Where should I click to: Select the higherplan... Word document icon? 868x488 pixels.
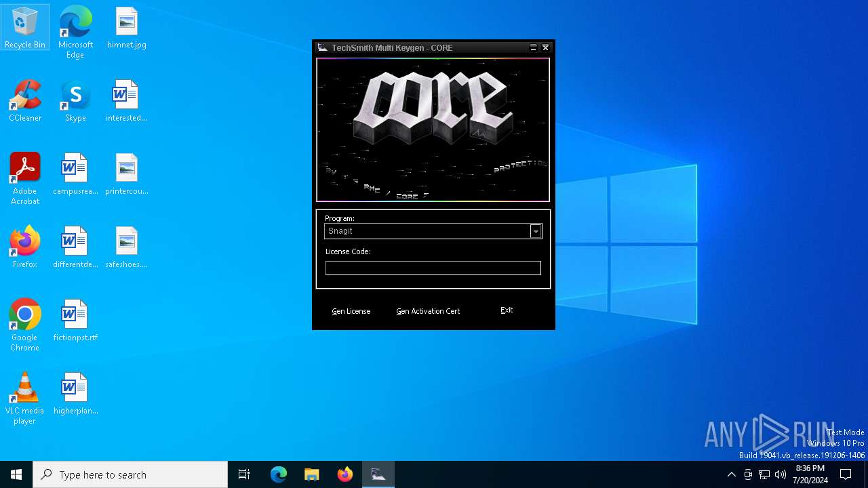point(75,394)
